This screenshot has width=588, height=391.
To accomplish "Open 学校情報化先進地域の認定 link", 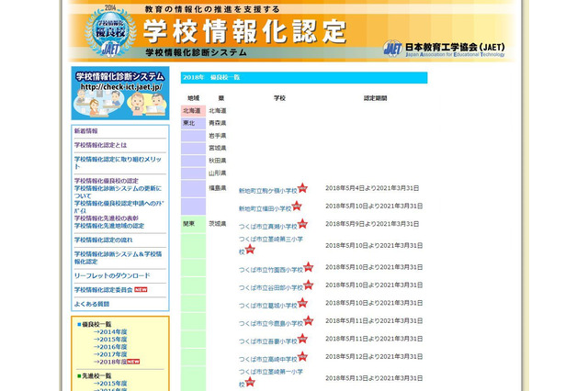I will [109, 226].
